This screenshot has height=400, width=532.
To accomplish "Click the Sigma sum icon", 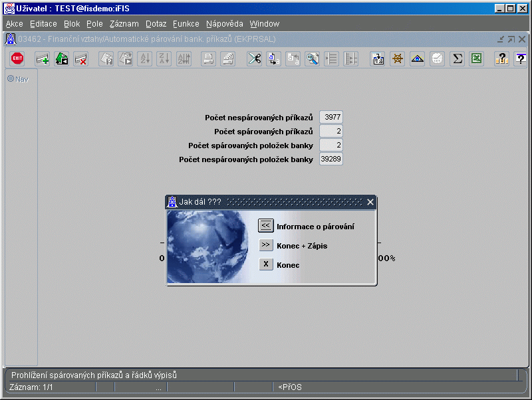I will pyautogui.click(x=457, y=58).
